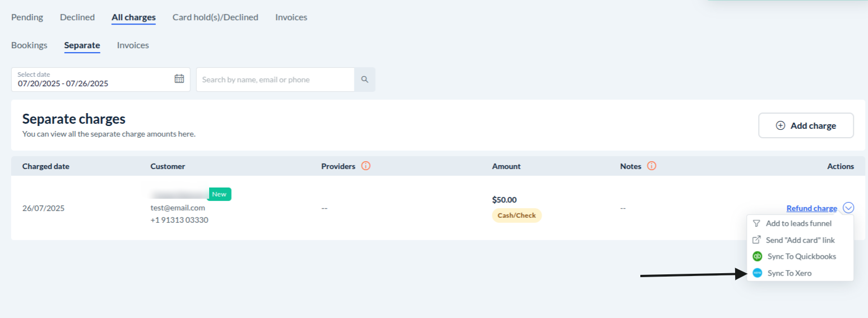This screenshot has height=318, width=868.
Task: Click the Providers info icon
Action: click(x=366, y=166)
